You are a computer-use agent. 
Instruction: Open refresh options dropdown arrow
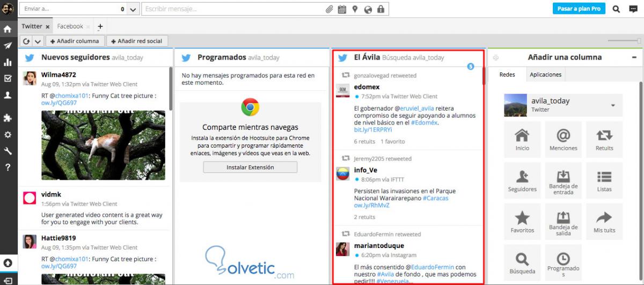tap(38, 41)
